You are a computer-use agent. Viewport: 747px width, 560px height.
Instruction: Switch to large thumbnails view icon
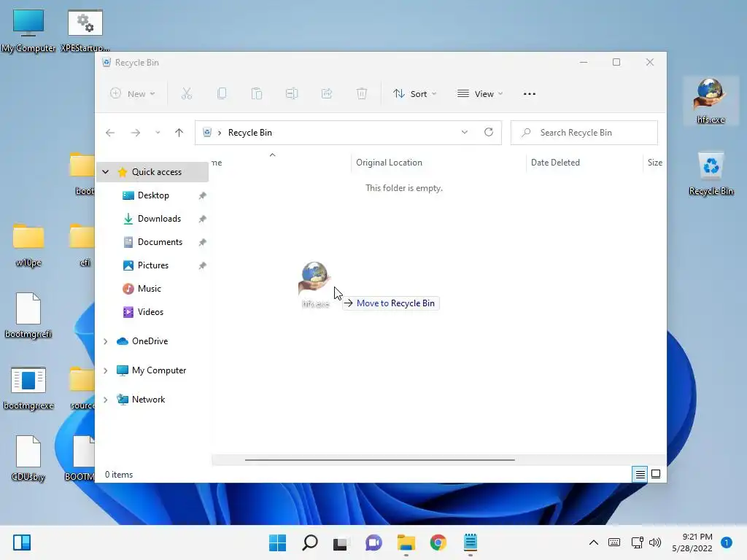point(656,474)
